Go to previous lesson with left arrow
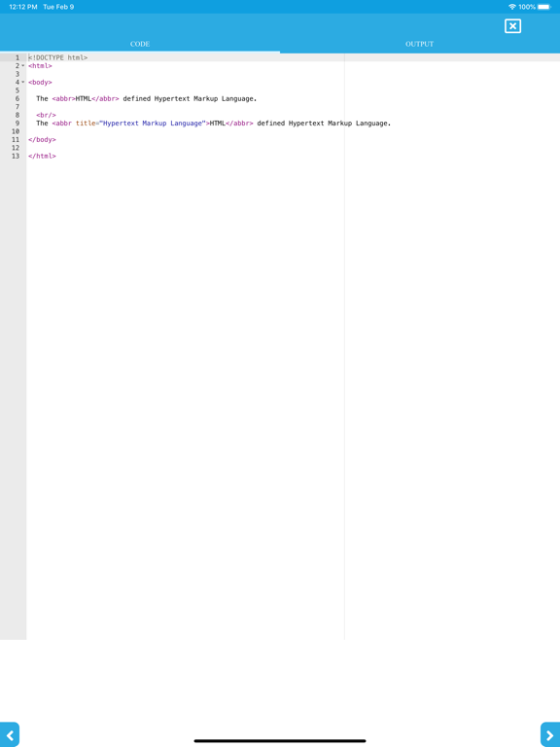 point(10,734)
